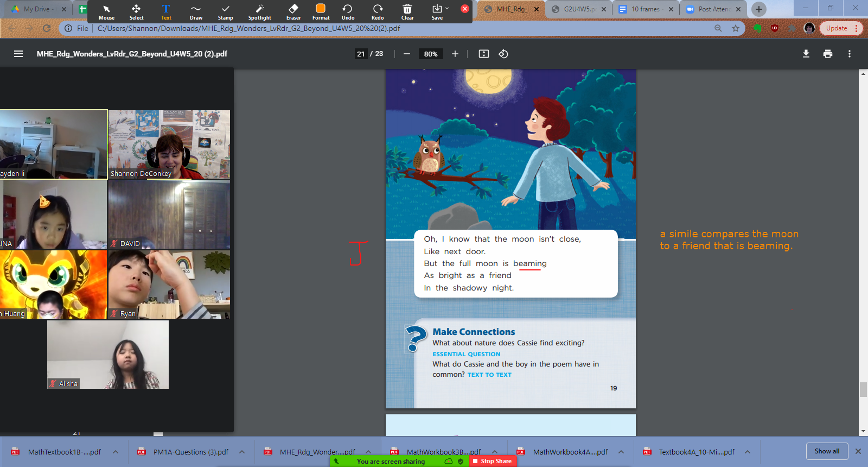Zoom out of the PDF
The width and height of the screenshot is (868, 467).
(x=407, y=54)
